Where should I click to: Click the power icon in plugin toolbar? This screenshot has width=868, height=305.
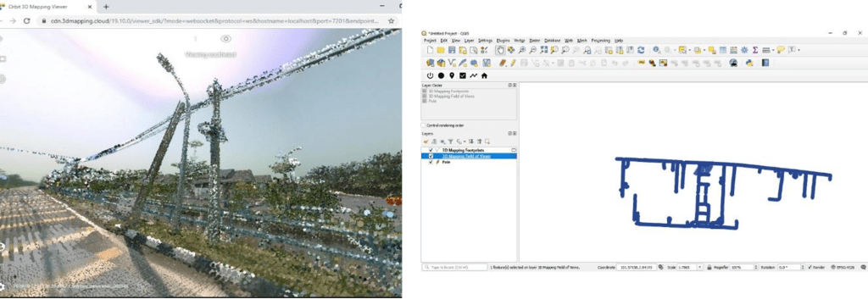tap(430, 75)
